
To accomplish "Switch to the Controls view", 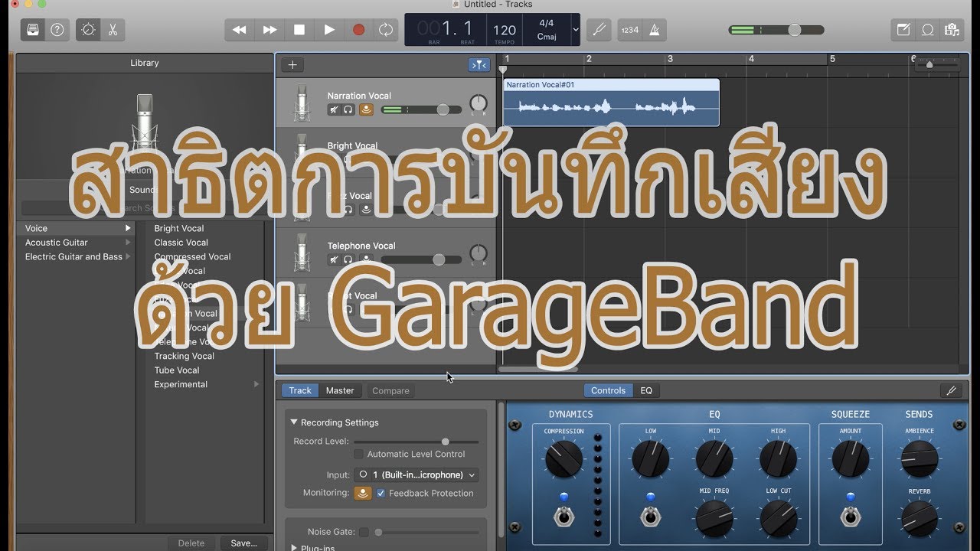I will 608,390.
